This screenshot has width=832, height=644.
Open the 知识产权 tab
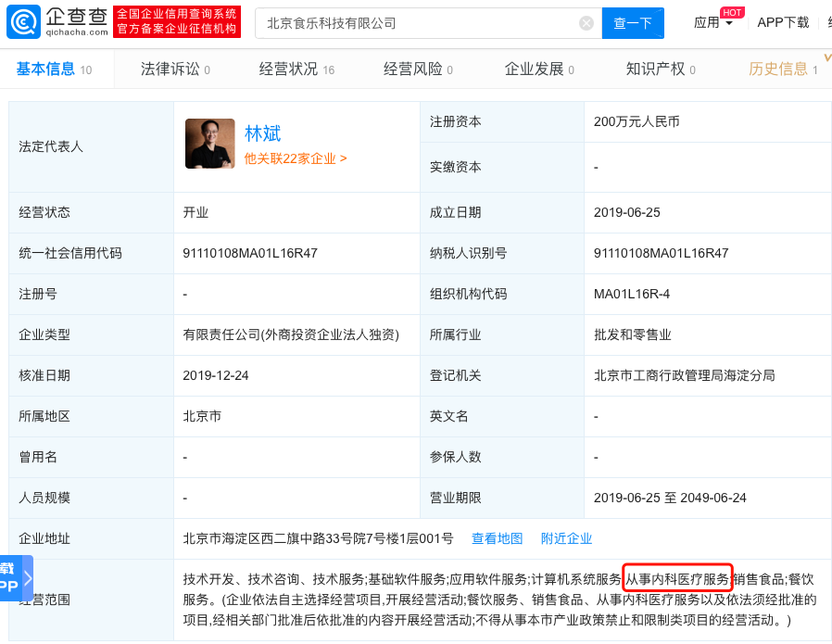[x=660, y=69]
